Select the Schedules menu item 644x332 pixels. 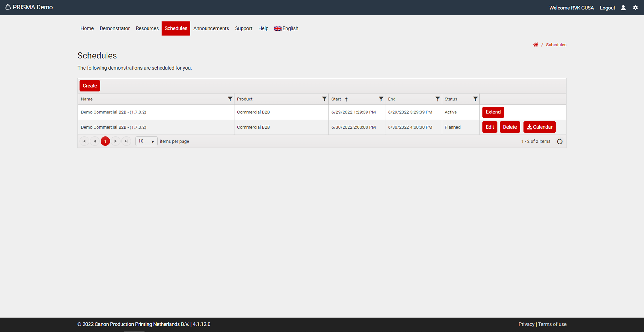(x=176, y=28)
